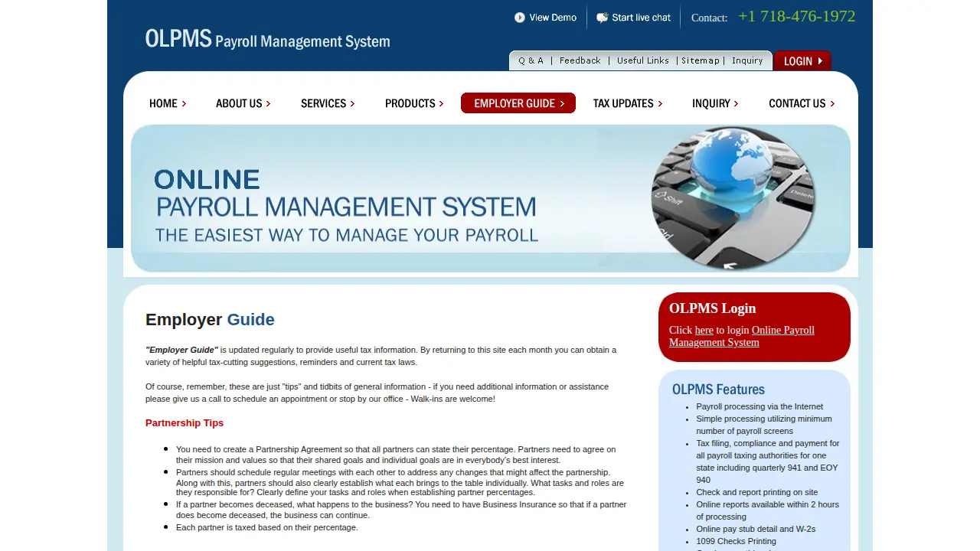Click '1099 Checks Printing' feature item
Screen dimensions: 980x551
pyautogui.click(x=737, y=541)
